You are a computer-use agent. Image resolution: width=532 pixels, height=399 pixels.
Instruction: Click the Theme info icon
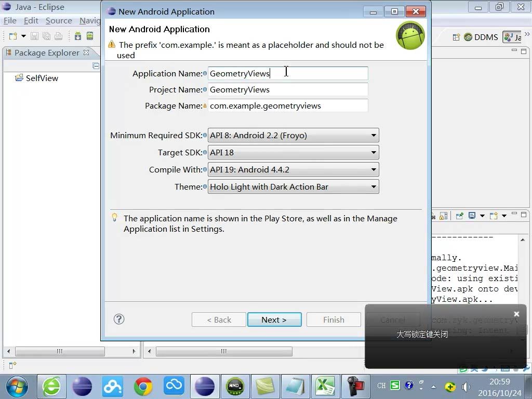(x=205, y=187)
